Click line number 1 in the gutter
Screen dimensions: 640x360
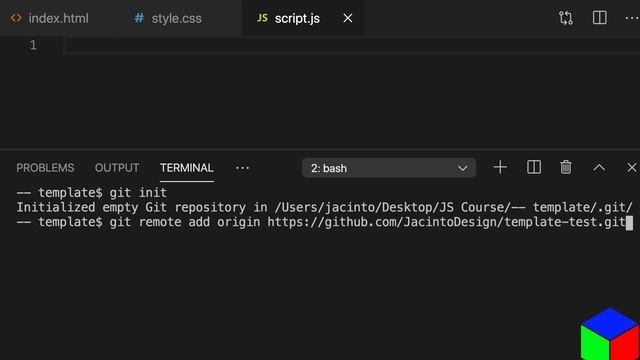[x=33, y=45]
